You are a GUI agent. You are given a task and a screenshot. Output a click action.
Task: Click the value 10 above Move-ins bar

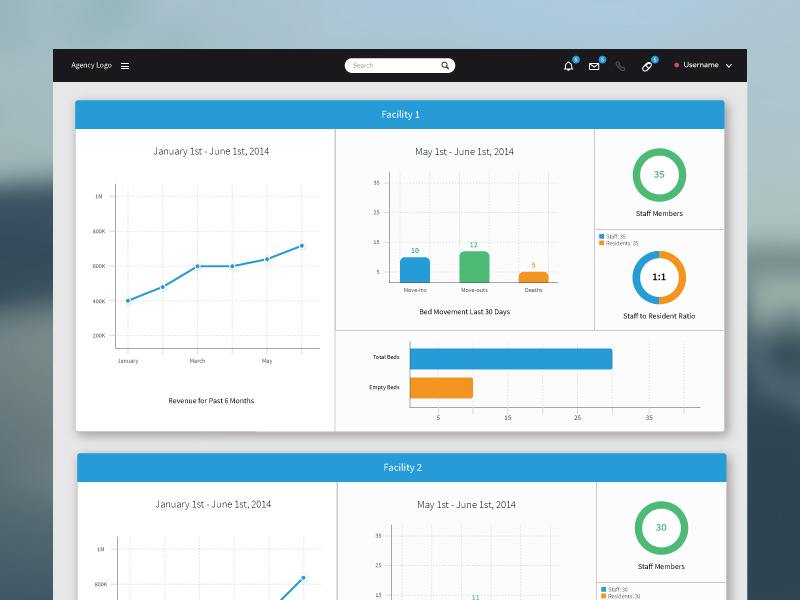click(x=415, y=251)
